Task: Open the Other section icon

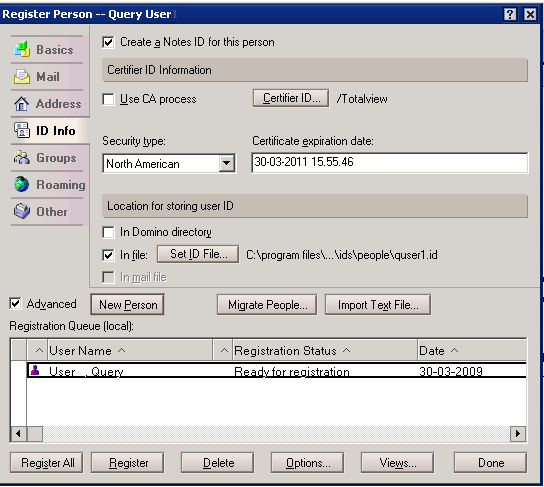Action: tap(22, 211)
